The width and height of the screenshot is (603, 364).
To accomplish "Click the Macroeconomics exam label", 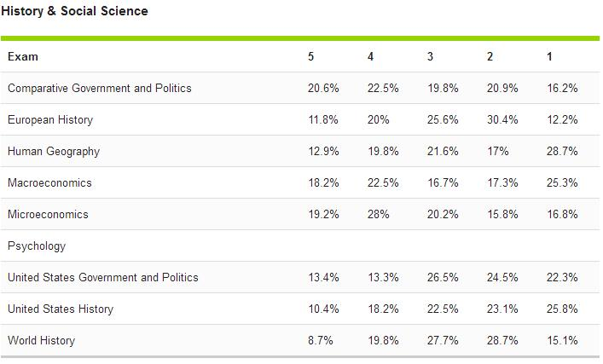I will tap(49, 183).
